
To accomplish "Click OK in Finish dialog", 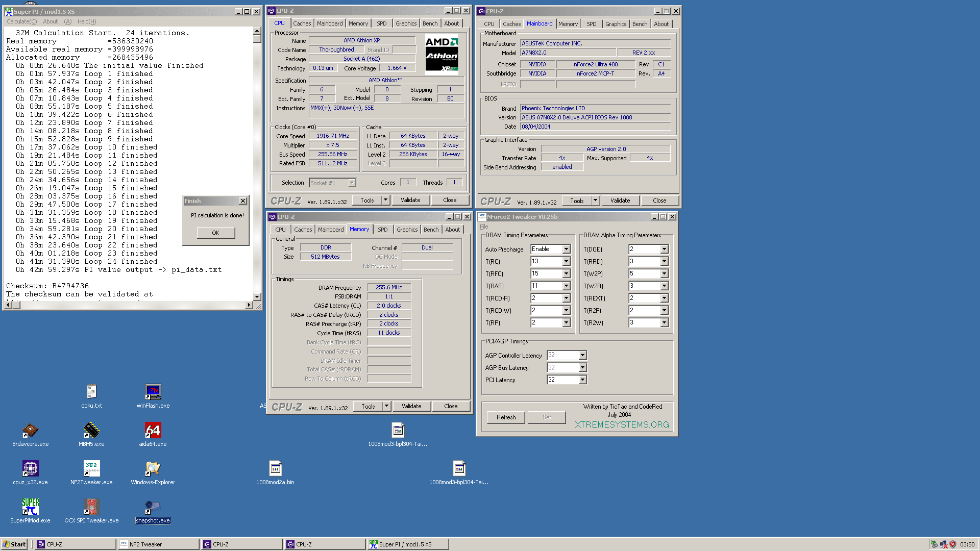I will point(215,233).
